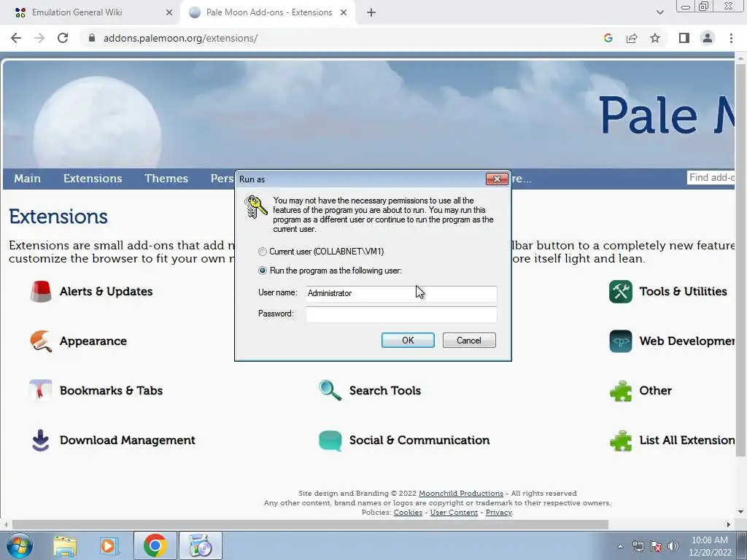Open the Bookmarks & Tabs ribbon icon

click(x=41, y=391)
